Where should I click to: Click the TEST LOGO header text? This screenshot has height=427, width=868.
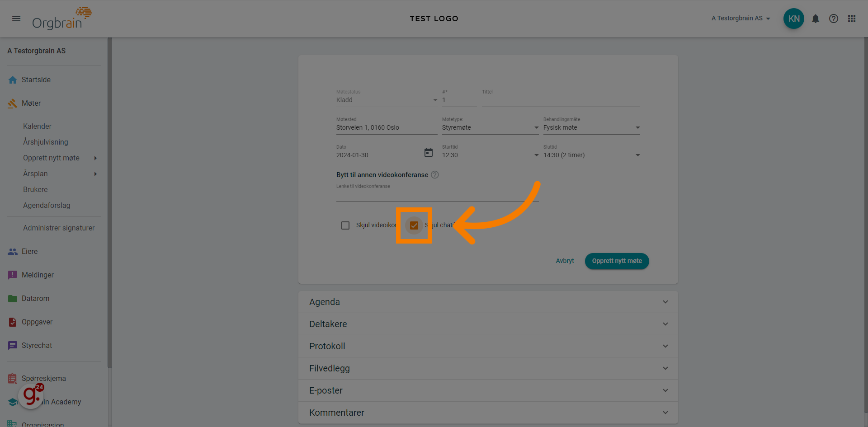click(x=434, y=19)
